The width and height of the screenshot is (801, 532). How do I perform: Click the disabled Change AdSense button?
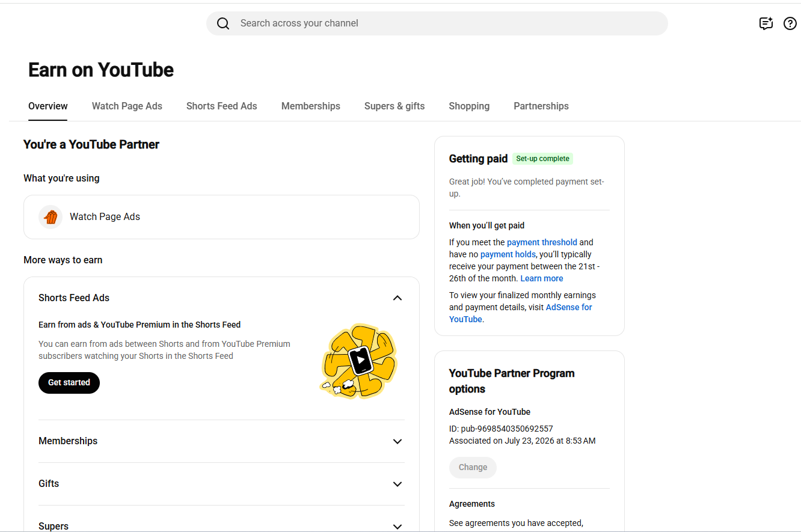coord(473,468)
